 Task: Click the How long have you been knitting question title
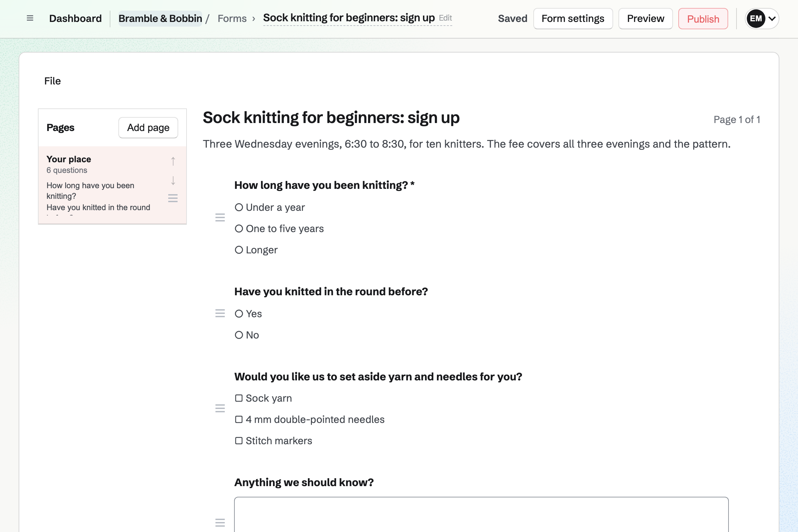tap(325, 185)
